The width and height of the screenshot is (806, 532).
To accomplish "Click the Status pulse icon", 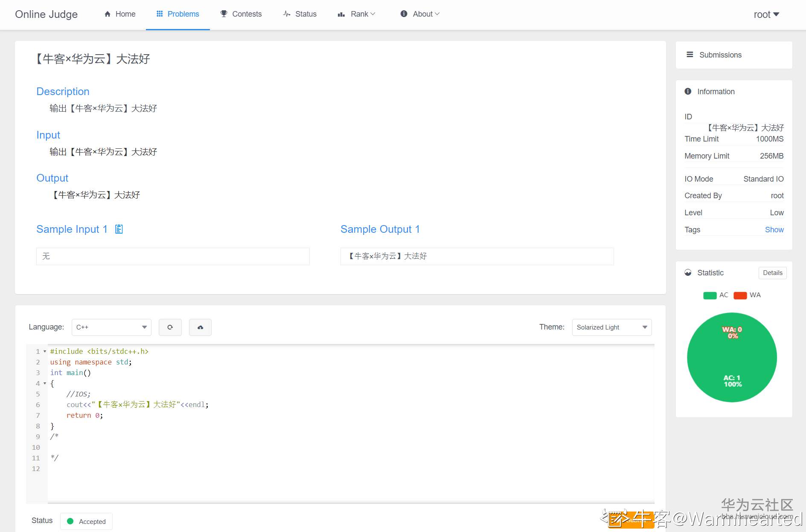I will click(287, 14).
